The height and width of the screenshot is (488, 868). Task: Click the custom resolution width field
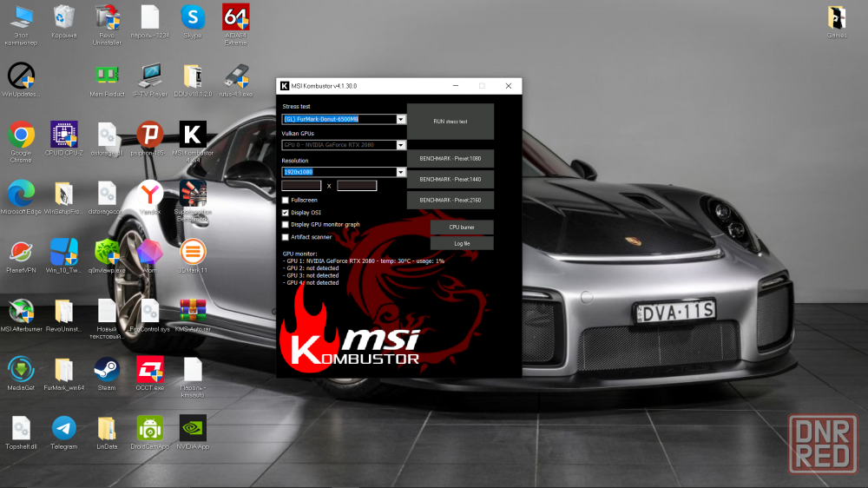coord(301,186)
